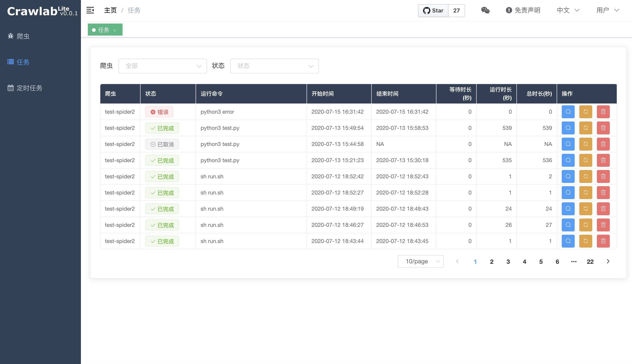The image size is (632, 364).
Task: Go to page 22 of results
Action: (x=590, y=262)
